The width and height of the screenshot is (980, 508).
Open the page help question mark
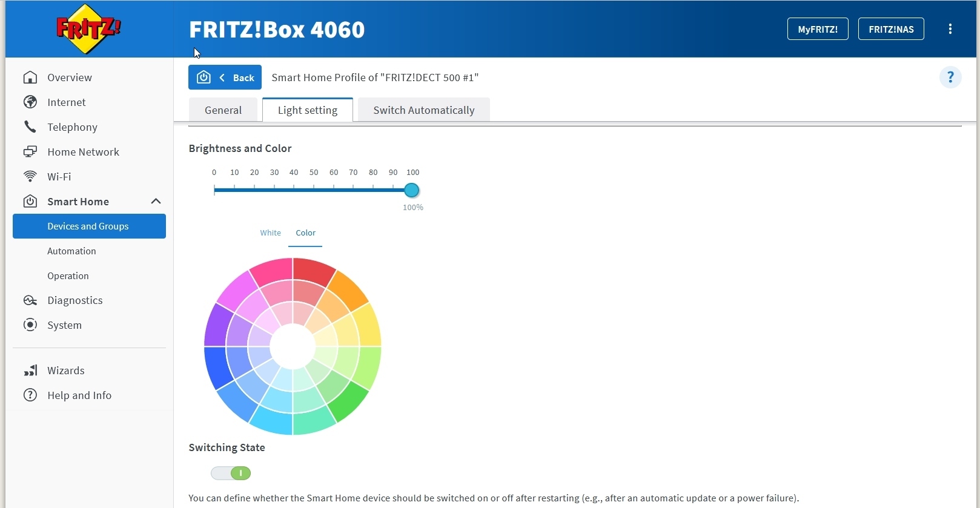coord(950,78)
